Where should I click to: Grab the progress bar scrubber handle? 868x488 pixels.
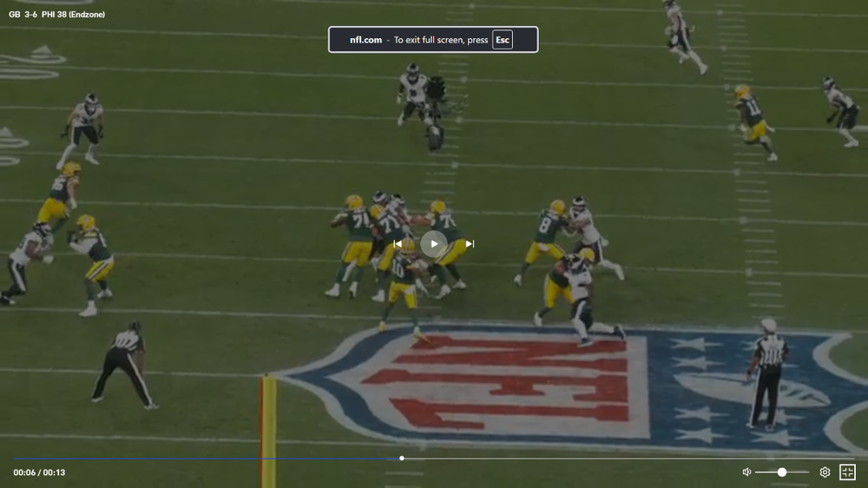pyautogui.click(x=402, y=458)
